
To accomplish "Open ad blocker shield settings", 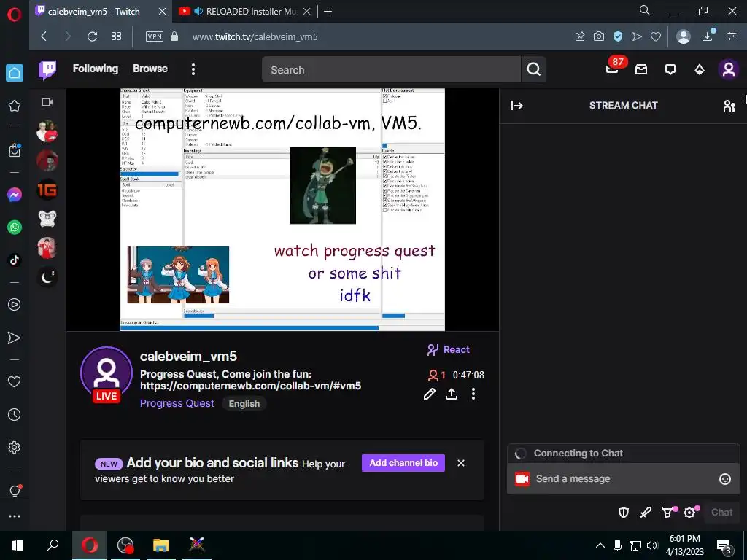I will 618,36.
